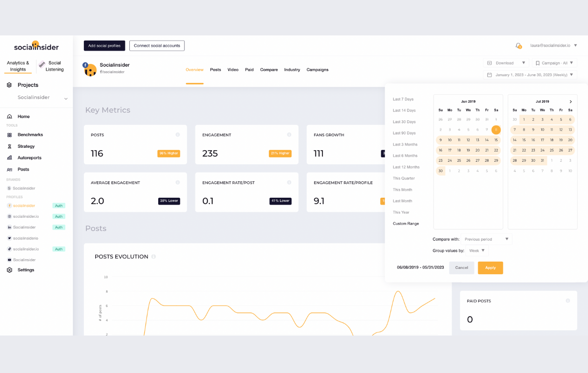Image resolution: width=588 pixels, height=373 pixels.
Task: Select Last 12 Months preset
Action: pos(406,167)
